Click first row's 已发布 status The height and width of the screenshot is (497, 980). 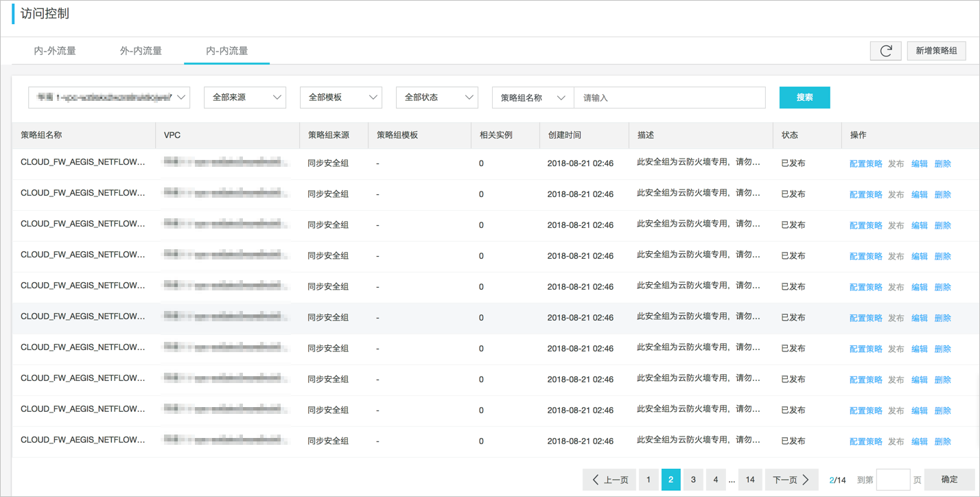[793, 163]
